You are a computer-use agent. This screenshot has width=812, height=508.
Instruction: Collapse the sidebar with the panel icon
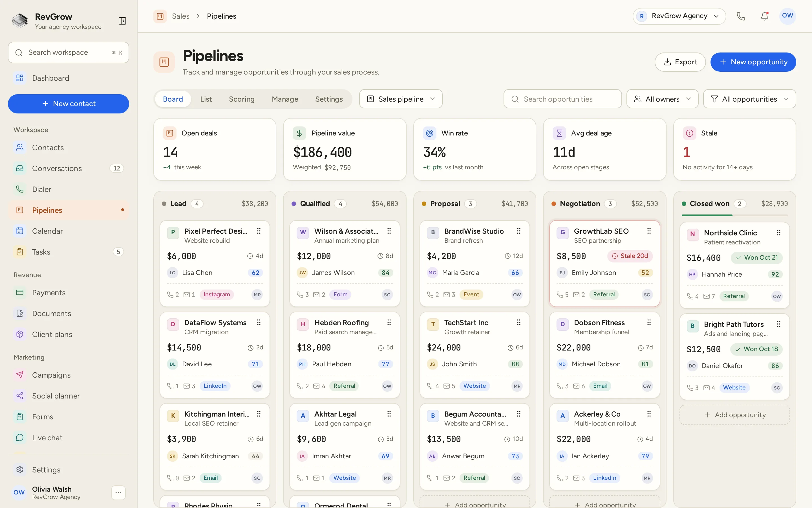pos(122,21)
